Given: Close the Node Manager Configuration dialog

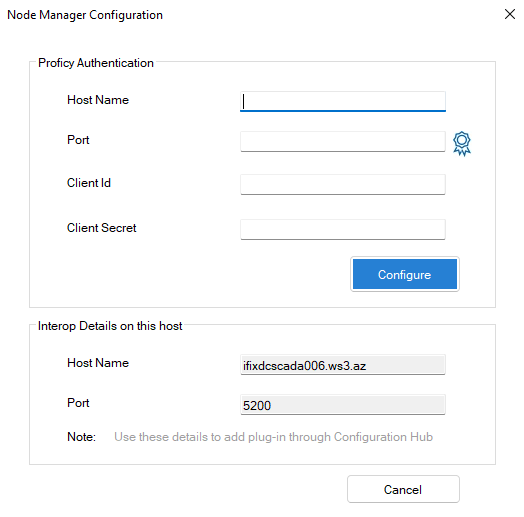Looking at the screenshot, I should point(510,14).
